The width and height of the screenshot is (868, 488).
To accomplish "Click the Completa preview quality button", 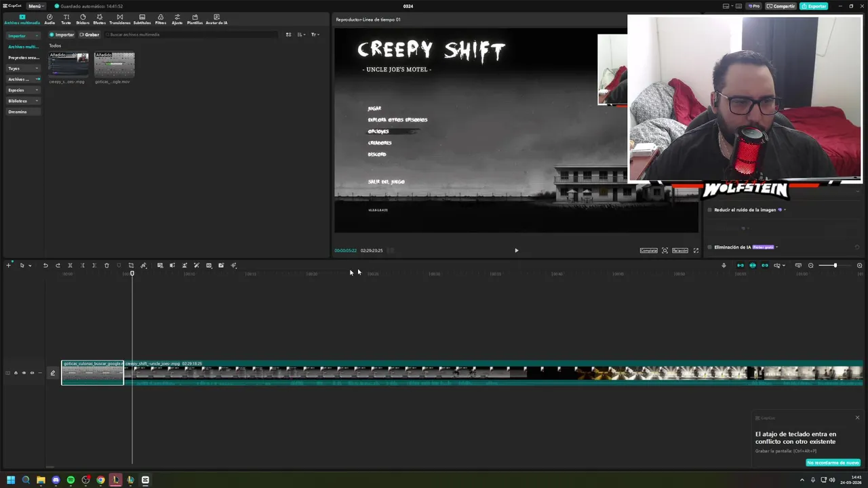I will 649,251.
